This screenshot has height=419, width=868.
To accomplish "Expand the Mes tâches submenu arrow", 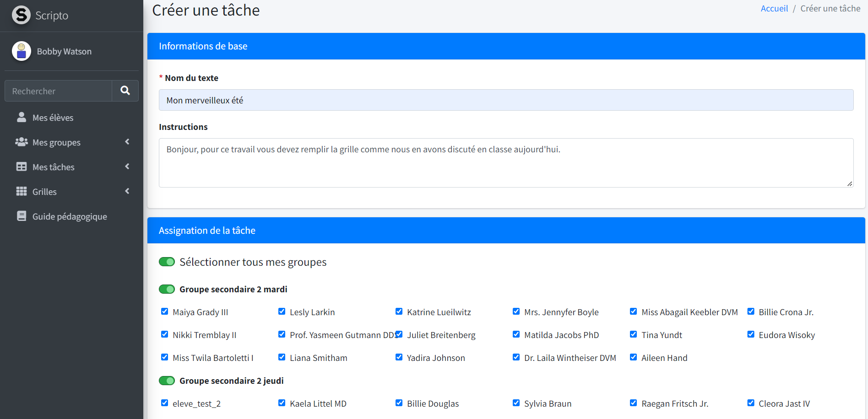I will click(127, 167).
